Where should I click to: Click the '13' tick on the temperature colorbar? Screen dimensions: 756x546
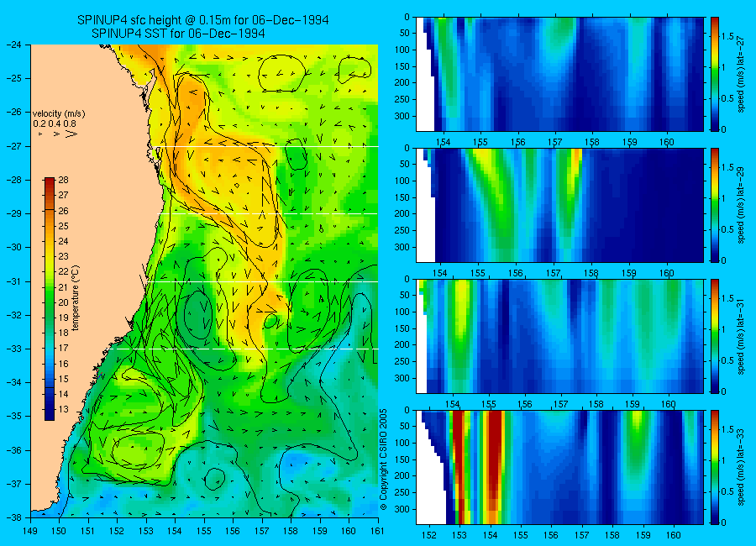point(64,410)
